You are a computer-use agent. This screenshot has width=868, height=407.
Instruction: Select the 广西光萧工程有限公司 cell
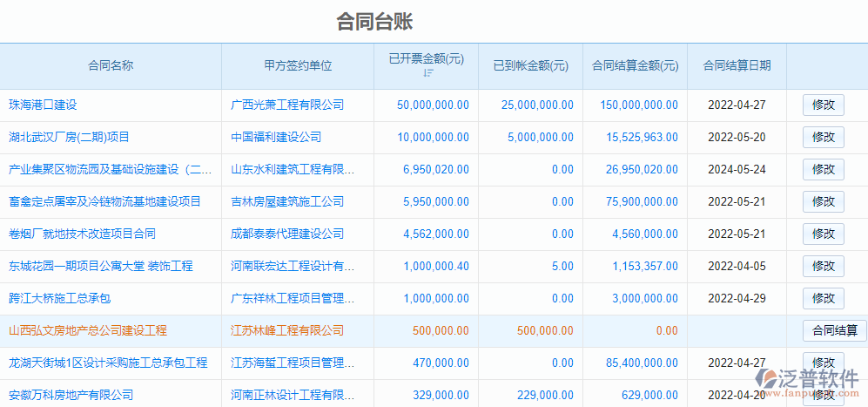[x=287, y=105]
